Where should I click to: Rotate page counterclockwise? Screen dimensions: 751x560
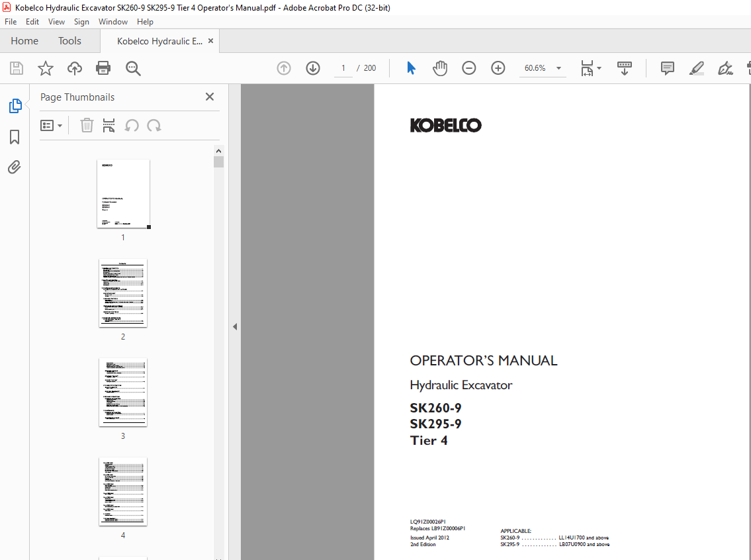(132, 126)
